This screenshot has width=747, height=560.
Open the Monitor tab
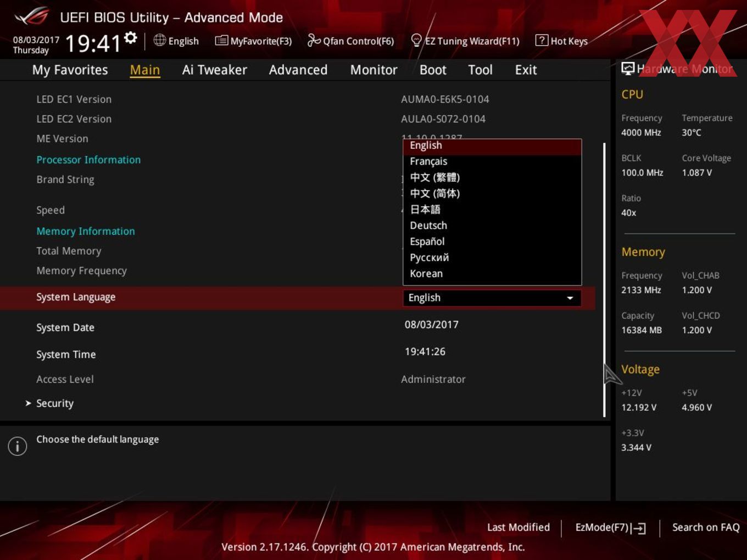coord(374,70)
